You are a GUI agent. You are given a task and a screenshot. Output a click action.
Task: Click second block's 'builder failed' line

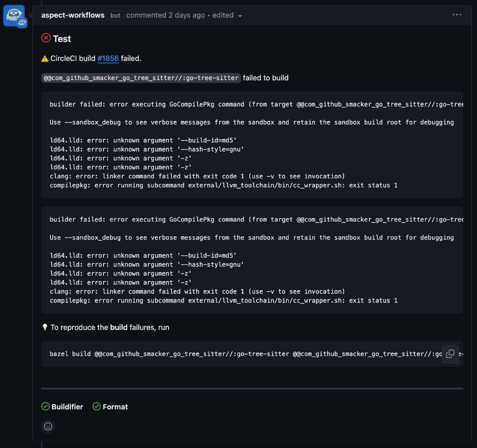tap(256, 219)
